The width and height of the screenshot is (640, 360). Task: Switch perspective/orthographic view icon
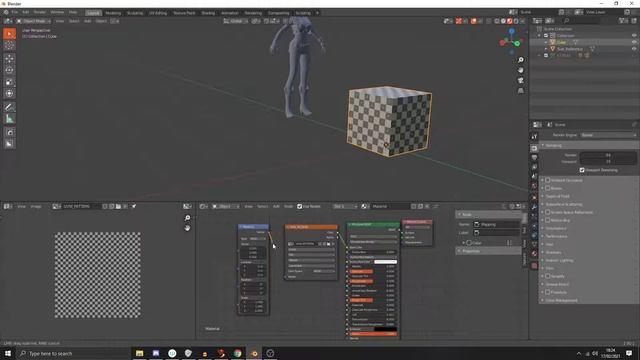pyautogui.click(x=520, y=91)
